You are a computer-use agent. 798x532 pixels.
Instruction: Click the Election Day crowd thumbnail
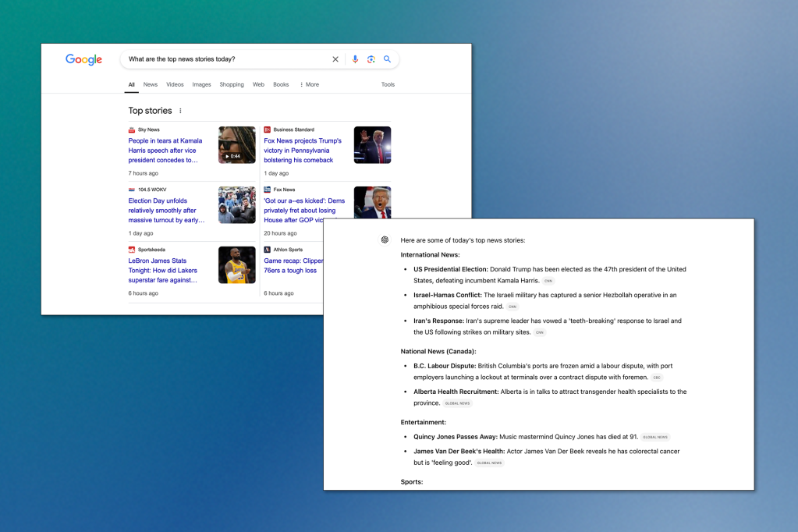pyautogui.click(x=237, y=205)
